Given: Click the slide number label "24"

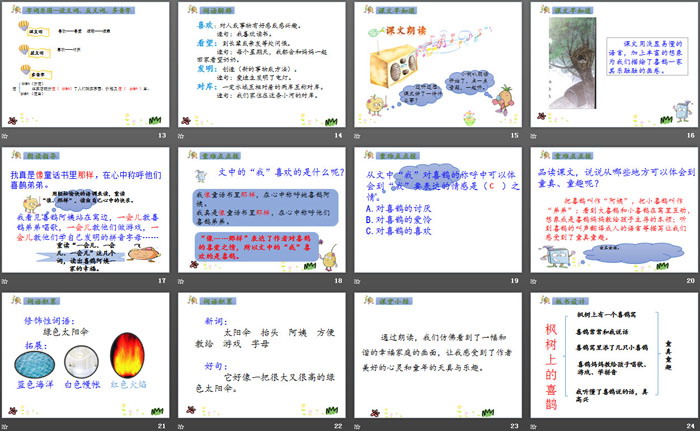Looking at the screenshot, I should coord(691,426).
